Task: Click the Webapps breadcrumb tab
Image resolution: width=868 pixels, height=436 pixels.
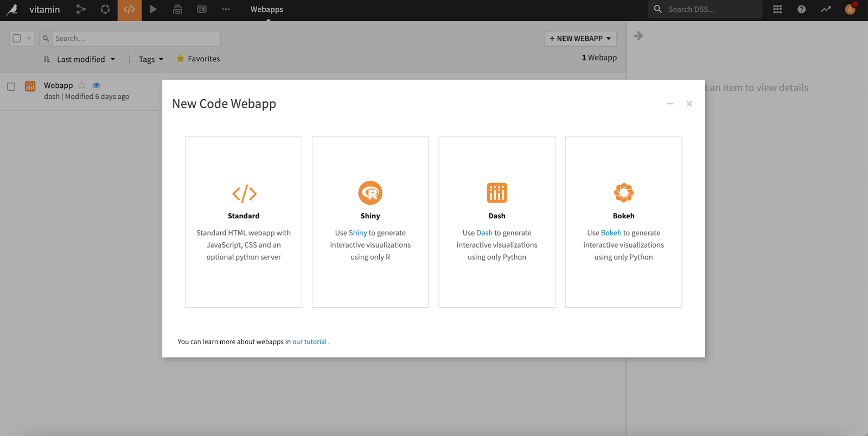Action: (266, 9)
